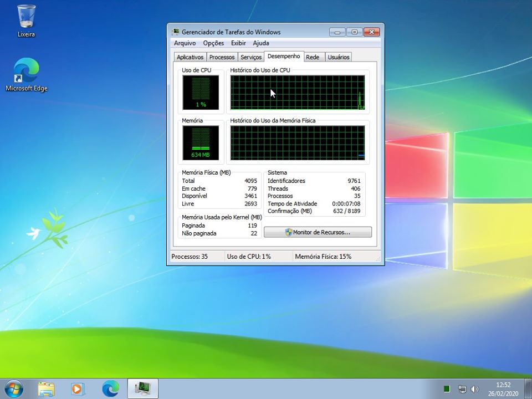Minimize the Gerenciador de Tarefas window
The image size is (532, 399).
(x=337, y=32)
